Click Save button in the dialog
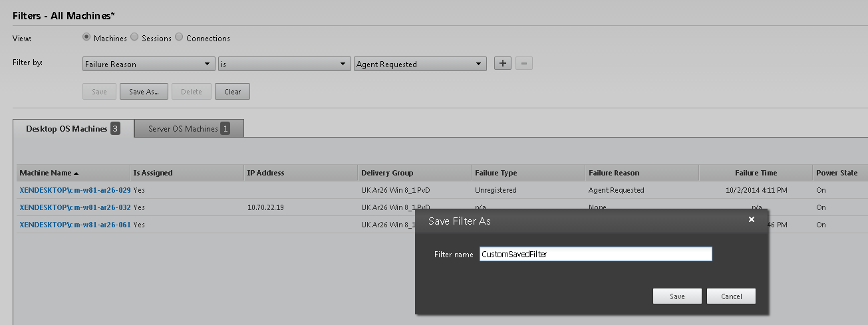The width and height of the screenshot is (868, 325). coord(677,296)
